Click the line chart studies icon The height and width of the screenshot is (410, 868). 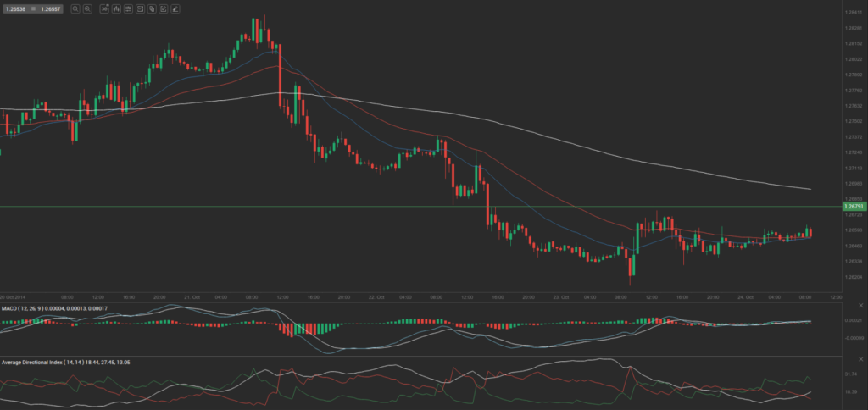coord(140,8)
